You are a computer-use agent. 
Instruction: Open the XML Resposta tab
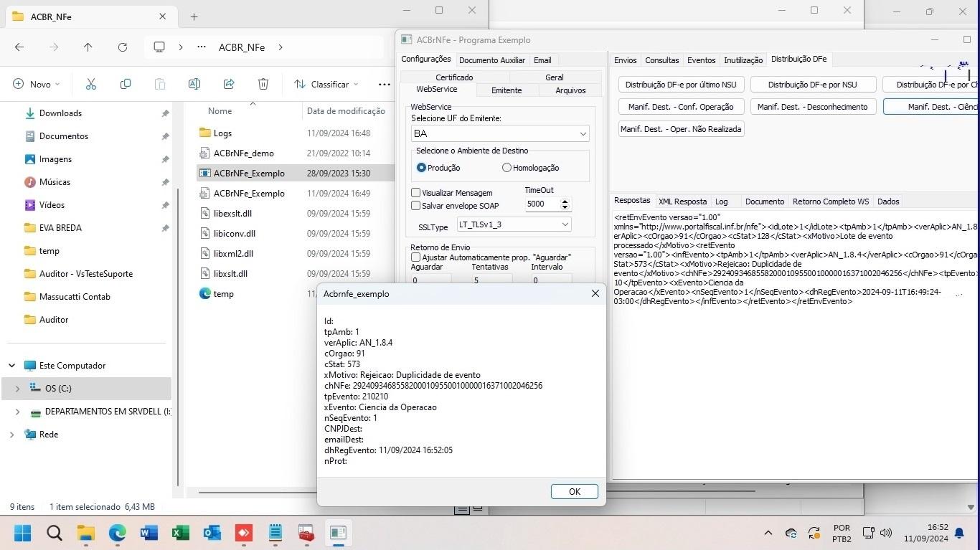pos(682,201)
